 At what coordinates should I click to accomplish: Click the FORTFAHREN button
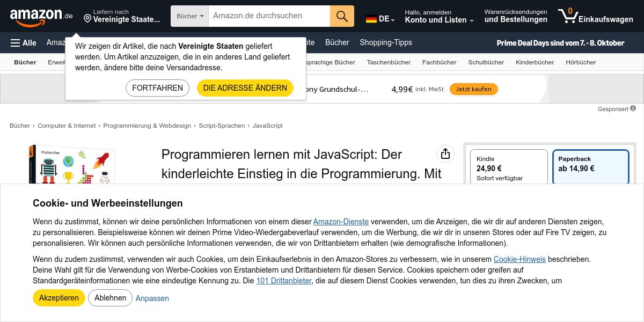click(x=157, y=88)
